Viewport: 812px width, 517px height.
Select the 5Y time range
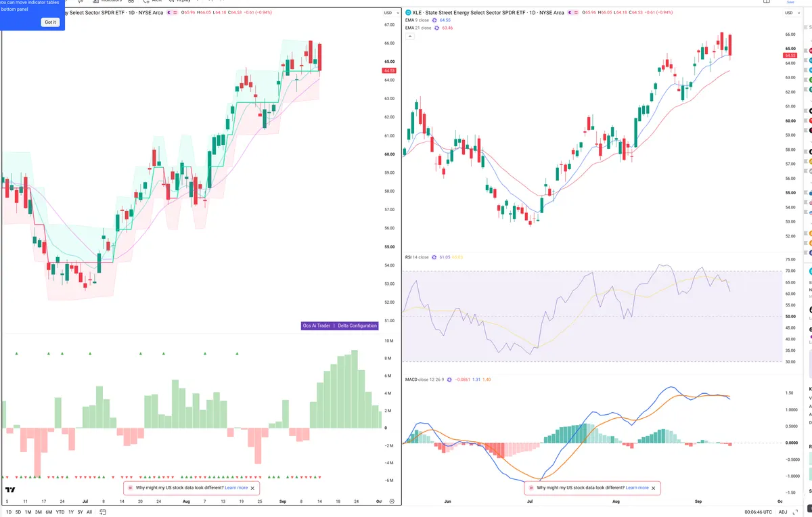80,512
